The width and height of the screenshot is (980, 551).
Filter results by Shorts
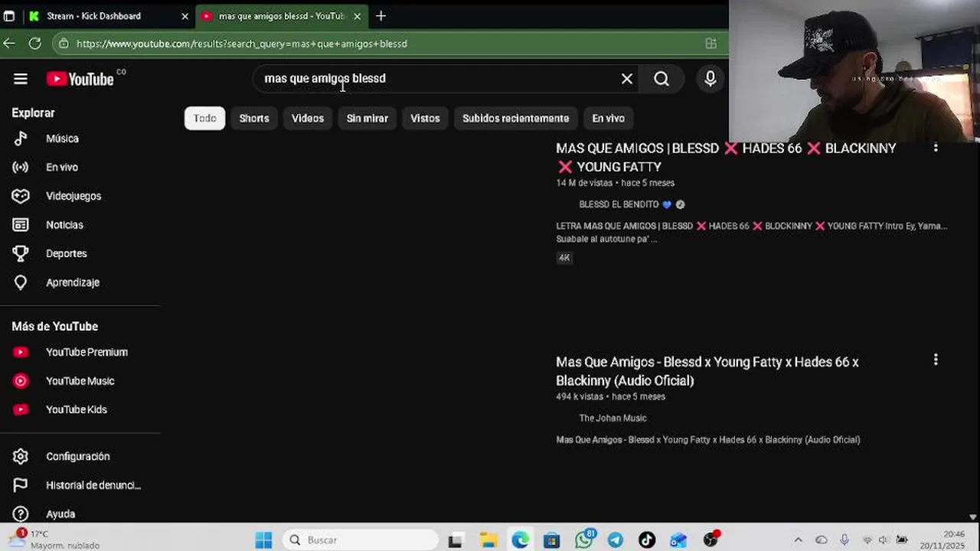(254, 119)
